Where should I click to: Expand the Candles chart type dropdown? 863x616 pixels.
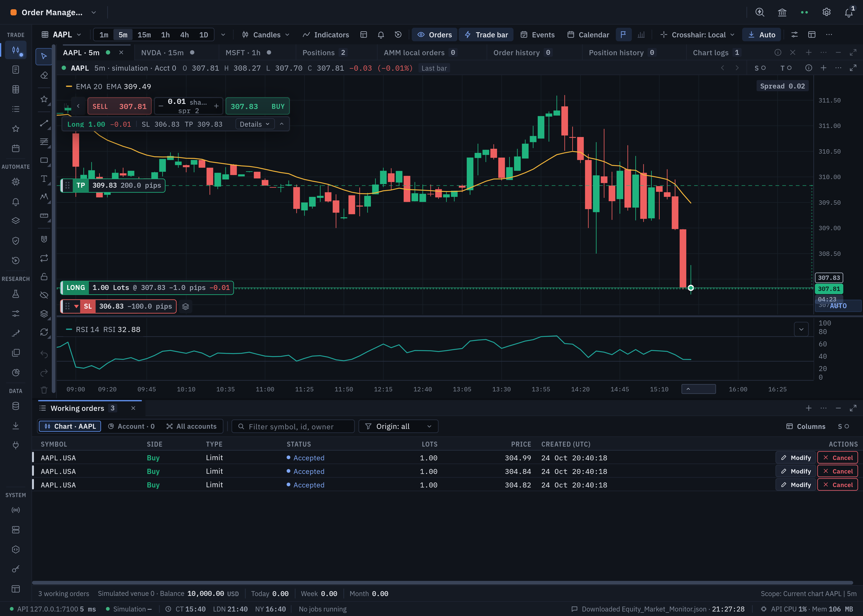[266, 34]
